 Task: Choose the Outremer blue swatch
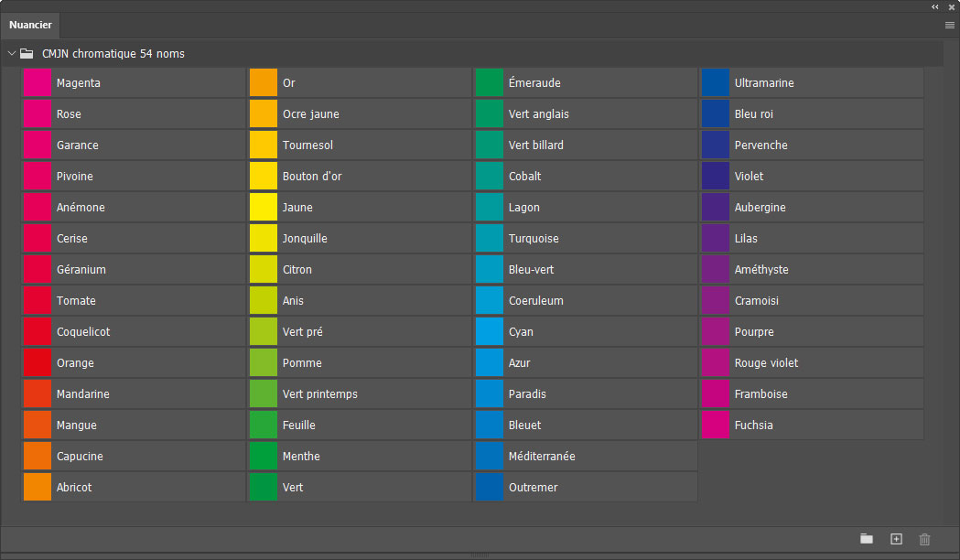coord(490,488)
